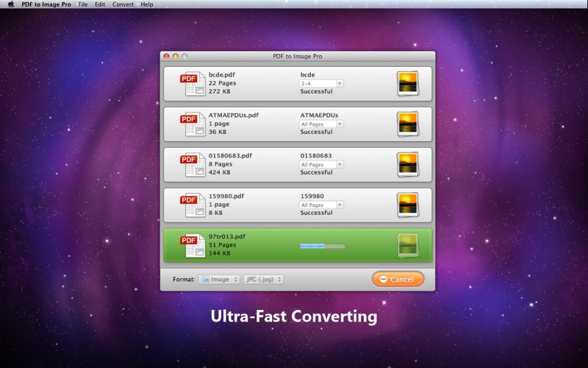
Task: Click the 144 KB file size
Action: pos(219,253)
